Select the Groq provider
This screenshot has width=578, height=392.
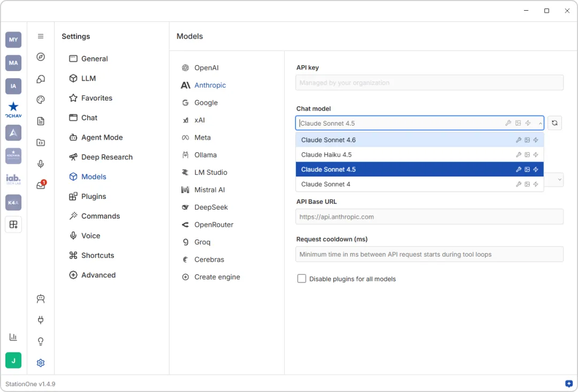pos(196,242)
